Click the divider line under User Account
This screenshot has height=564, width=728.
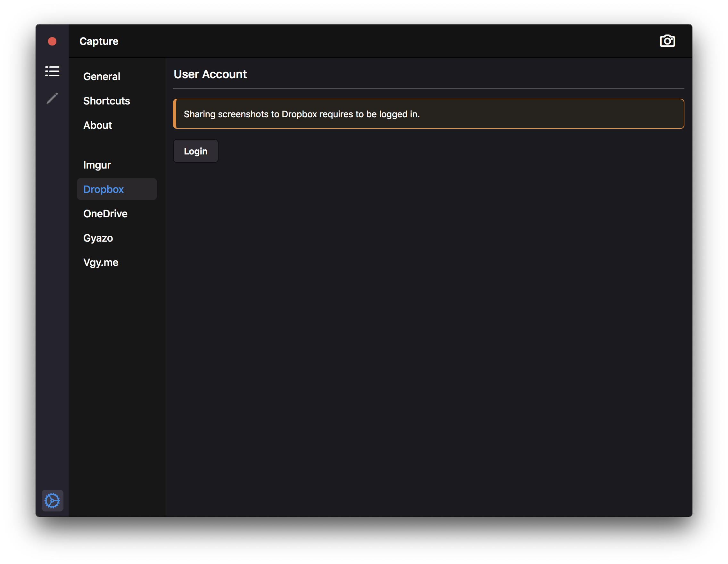428,88
